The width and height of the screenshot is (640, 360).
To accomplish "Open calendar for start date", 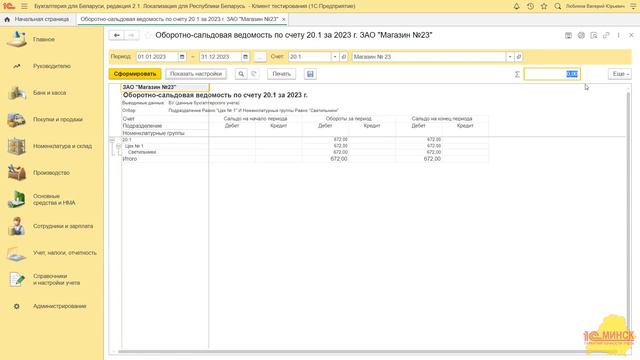I will tap(182, 57).
